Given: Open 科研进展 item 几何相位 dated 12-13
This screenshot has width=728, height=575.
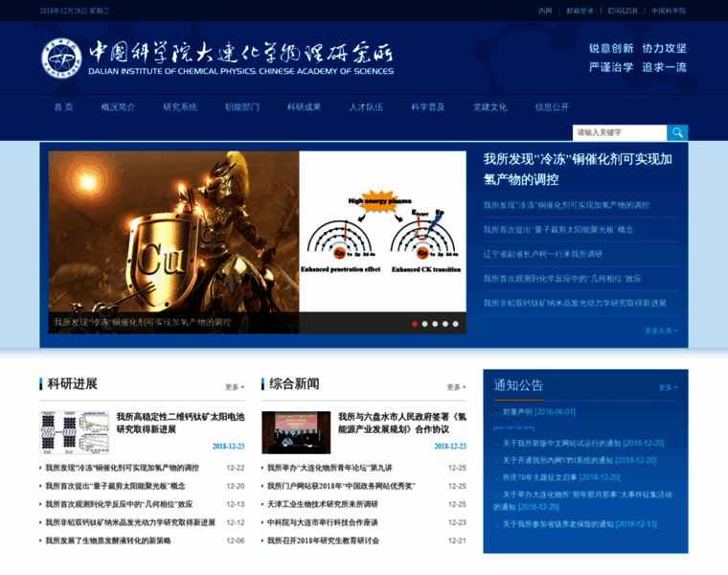Looking at the screenshot, I should pyautogui.click(x=119, y=504).
